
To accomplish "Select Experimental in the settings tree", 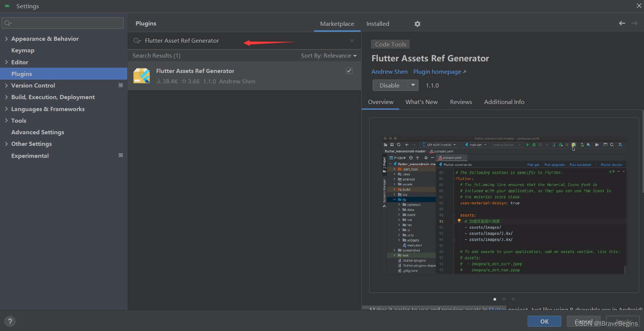I will [30, 156].
